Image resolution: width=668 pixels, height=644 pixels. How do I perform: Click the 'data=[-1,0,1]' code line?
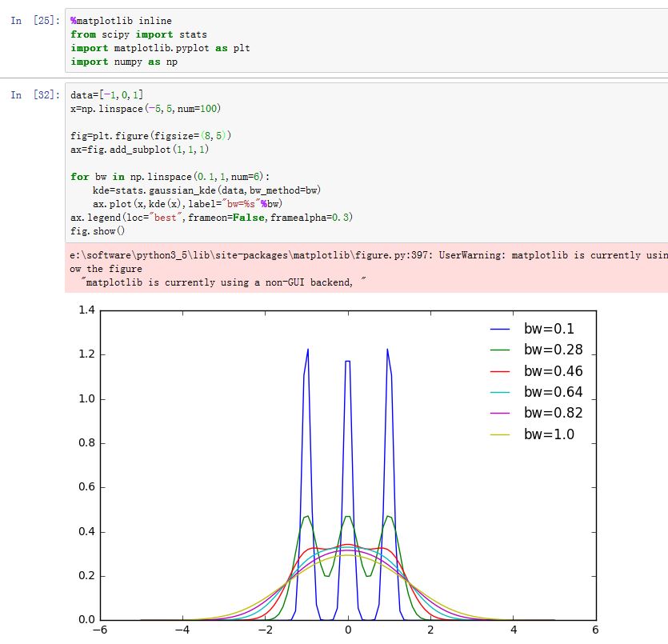[106, 95]
